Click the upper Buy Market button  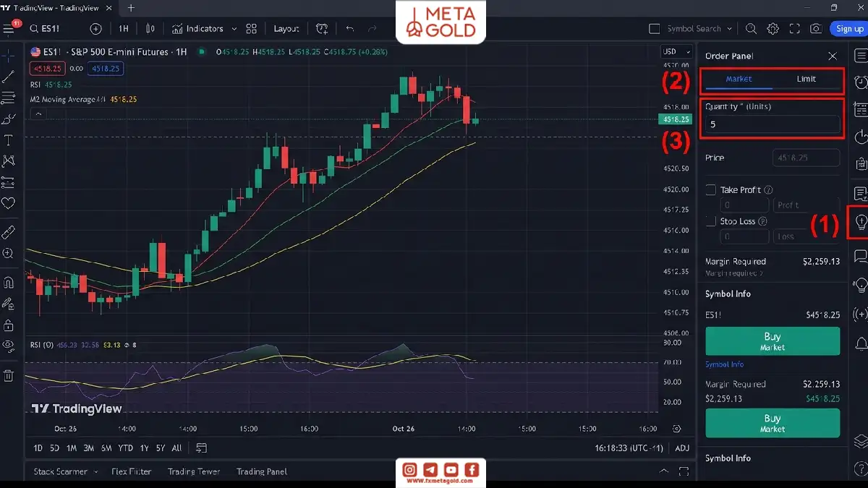coord(773,341)
